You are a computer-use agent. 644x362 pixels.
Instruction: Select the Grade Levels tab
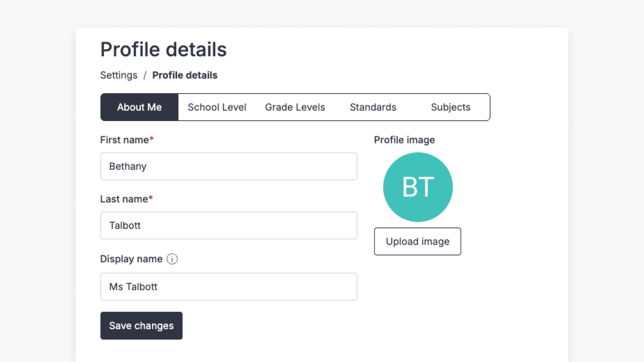pyautogui.click(x=295, y=107)
